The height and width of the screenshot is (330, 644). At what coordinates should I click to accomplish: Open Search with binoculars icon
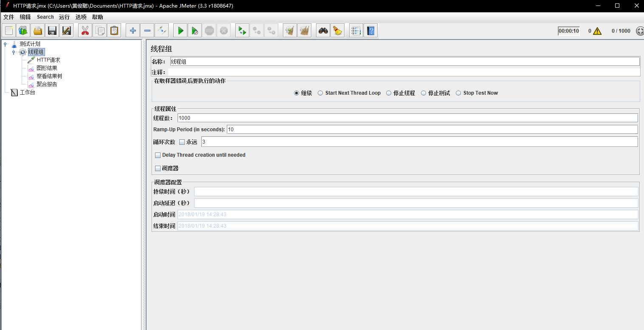pos(323,31)
